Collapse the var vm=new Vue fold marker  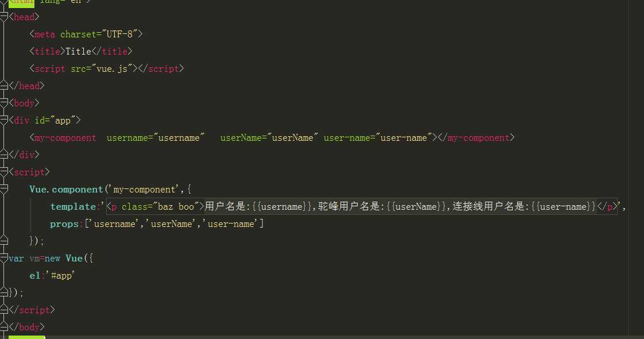[x=3, y=258]
